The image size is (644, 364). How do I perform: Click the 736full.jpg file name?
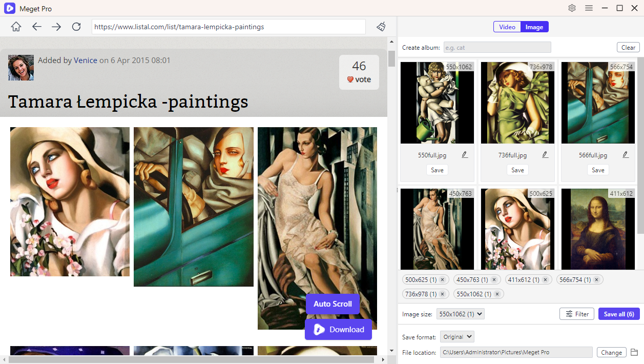click(513, 155)
